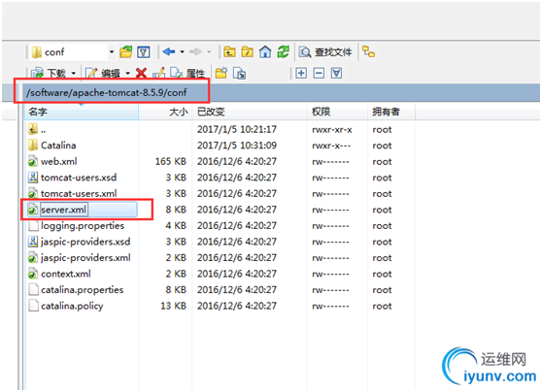
Task: Expand the back history dropdown arrow
Action: 182,52
